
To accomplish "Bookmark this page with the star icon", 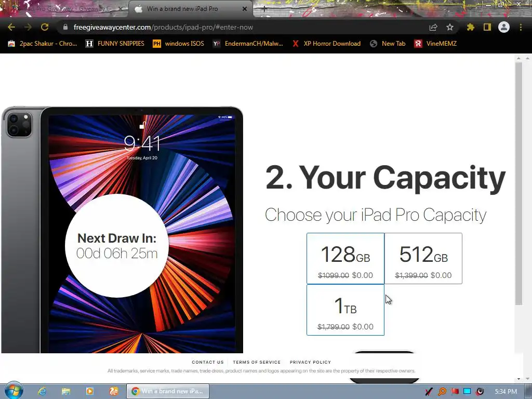I will point(450,27).
